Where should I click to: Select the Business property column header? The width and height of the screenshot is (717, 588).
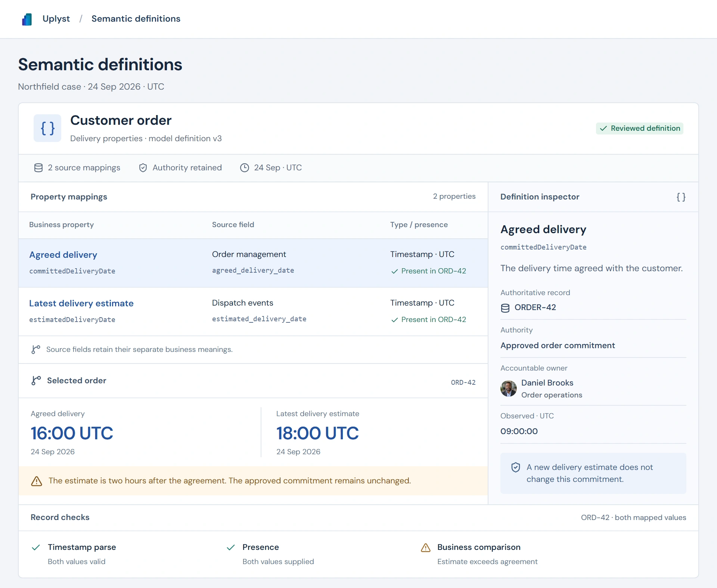point(61,225)
